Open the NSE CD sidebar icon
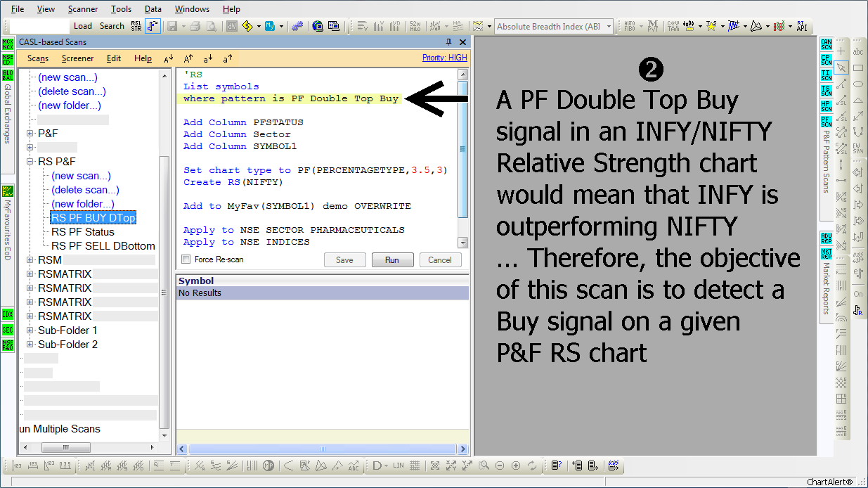Image resolution: width=868 pixels, height=488 pixels. click(8, 59)
